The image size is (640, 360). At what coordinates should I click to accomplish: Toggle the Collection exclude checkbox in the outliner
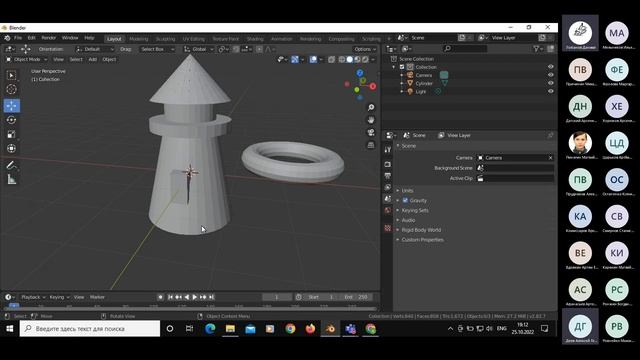click(x=402, y=67)
